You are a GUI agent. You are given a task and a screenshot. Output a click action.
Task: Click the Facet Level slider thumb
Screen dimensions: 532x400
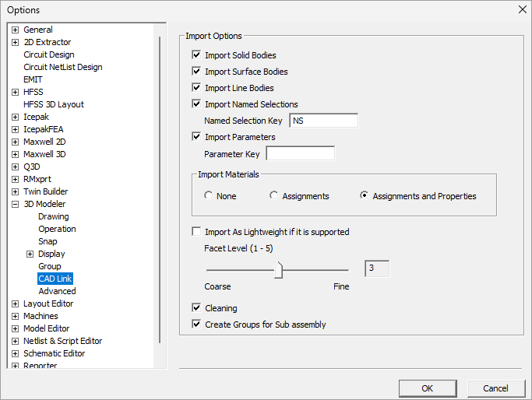(x=279, y=270)
